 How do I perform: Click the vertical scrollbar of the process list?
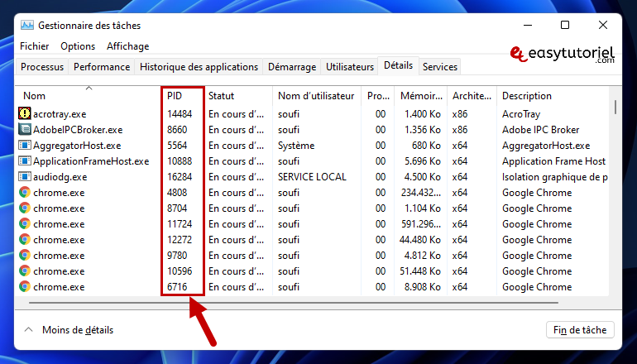pyautogui.click(x=615, y=108)
